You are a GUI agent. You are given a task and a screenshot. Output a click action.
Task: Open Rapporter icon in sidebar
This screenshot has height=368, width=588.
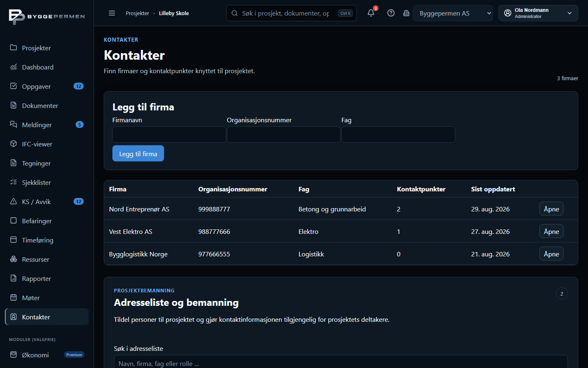(x=13, y=278)
